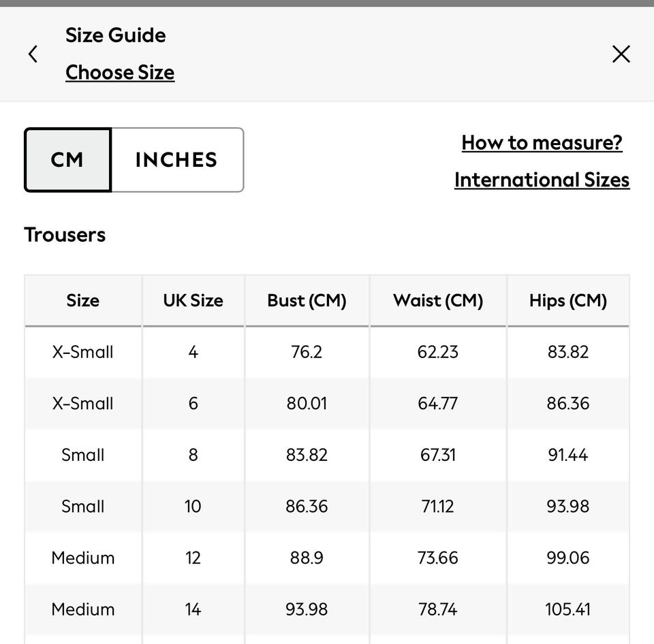Click the UK Size column header
654x644 pixels.
[x=193, y=300]
